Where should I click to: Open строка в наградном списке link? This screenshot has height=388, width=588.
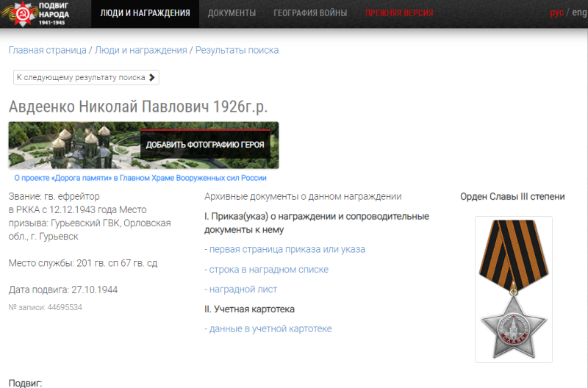266,270
